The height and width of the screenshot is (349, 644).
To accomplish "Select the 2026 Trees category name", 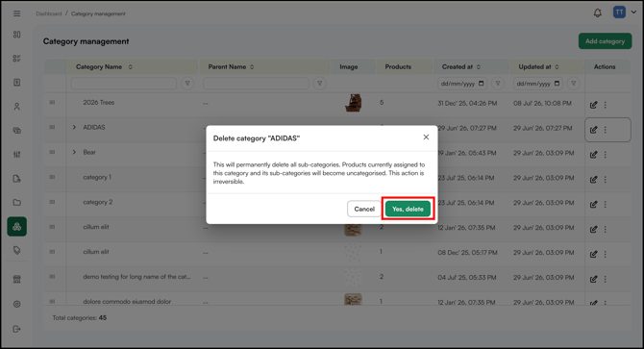I will pyautogui.click(x=99, y=102).
